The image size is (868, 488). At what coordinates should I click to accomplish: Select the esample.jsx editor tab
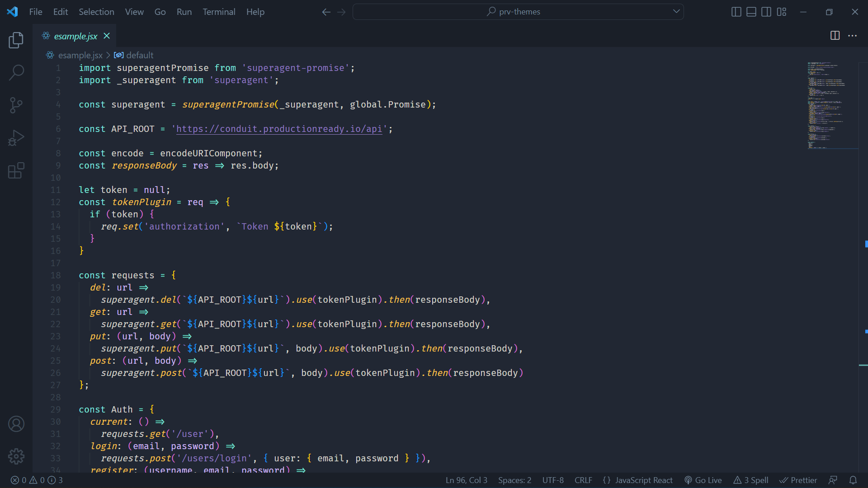coord(75,36)
